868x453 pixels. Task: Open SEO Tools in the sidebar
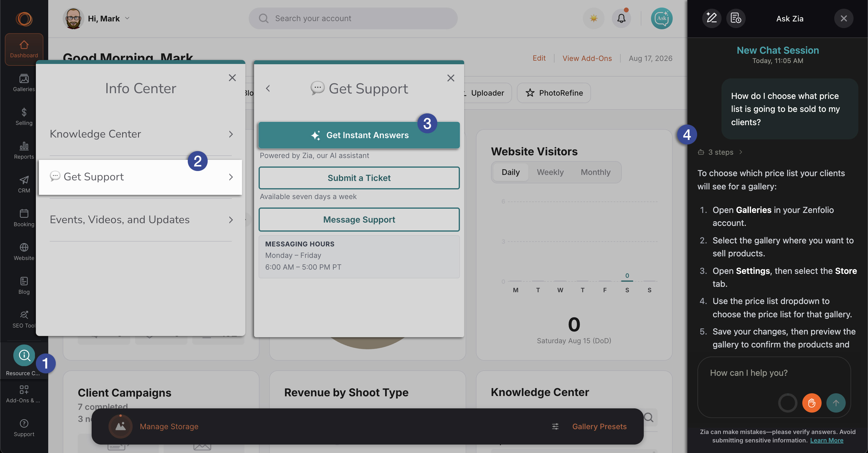pyautogui.click(x=24, y=319)
